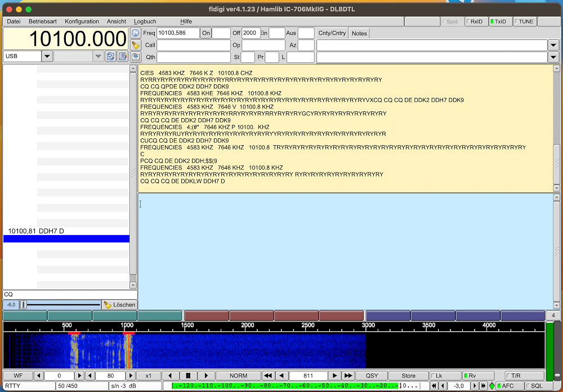Viewport: 563px width, 392px height.
Task: Click the QSY button
Action: click(372, 376)
